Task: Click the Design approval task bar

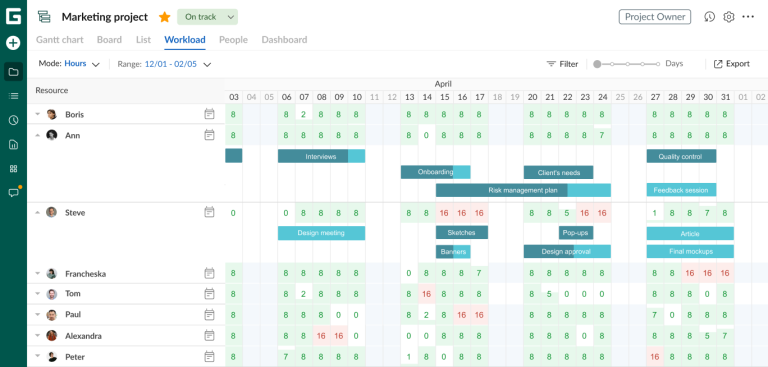Action: click(x=567, y=251)
